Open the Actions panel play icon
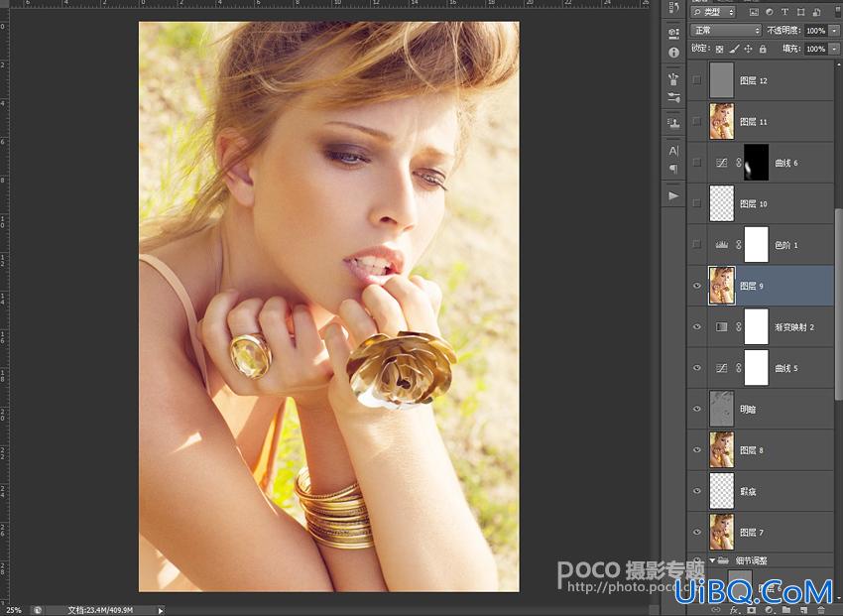843x616 pixels. pos(673,195)
